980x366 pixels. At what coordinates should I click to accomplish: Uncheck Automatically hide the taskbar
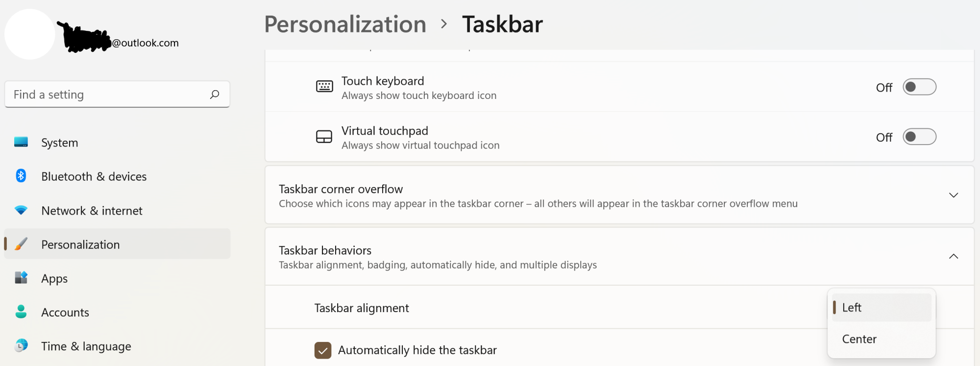coord(323,350)
